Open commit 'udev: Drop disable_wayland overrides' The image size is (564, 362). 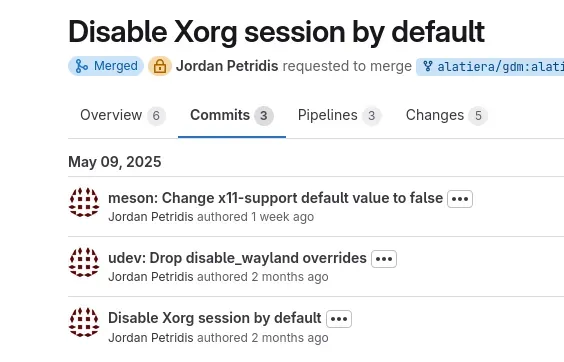point(237,258)
